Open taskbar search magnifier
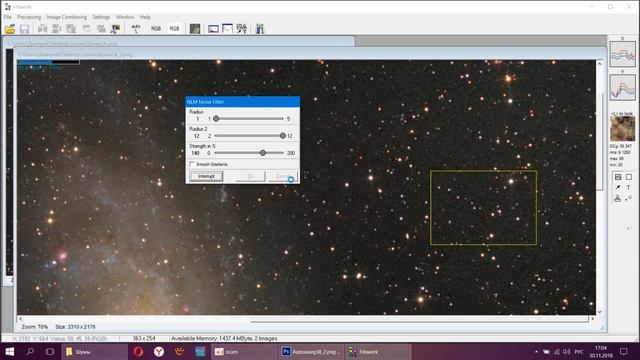640x360 pixels. (30, 351)
